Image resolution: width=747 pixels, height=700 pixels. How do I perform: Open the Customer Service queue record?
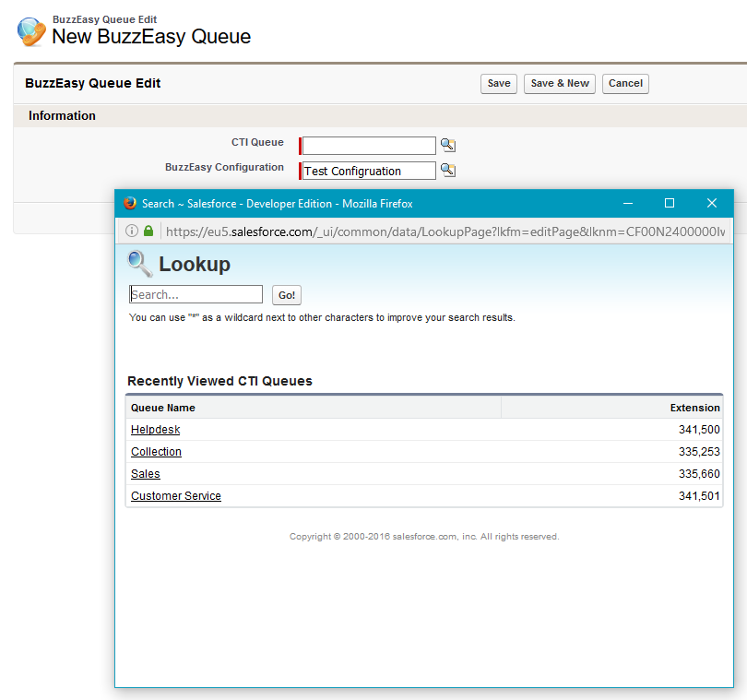coord(175,495)
